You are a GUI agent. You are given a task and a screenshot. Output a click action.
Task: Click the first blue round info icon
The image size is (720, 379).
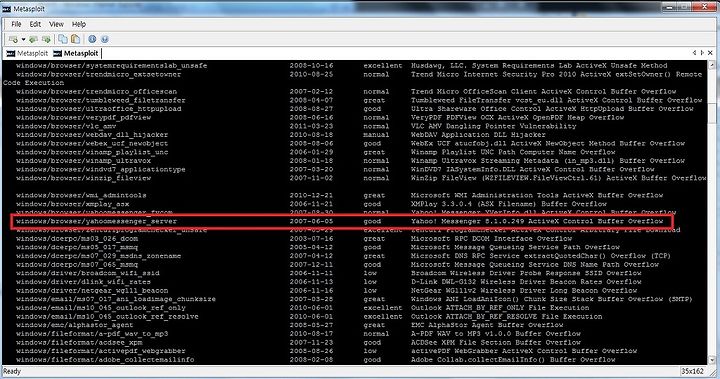(x=92, y=39)
